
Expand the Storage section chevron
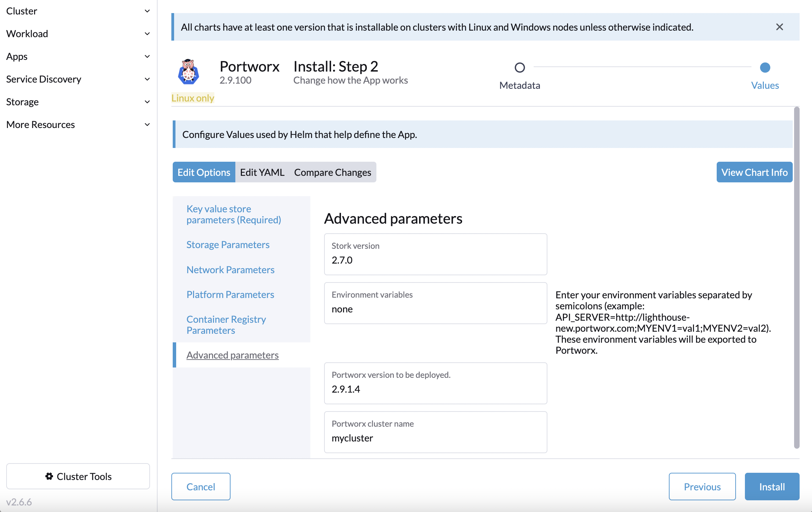(x=147, y=102)
